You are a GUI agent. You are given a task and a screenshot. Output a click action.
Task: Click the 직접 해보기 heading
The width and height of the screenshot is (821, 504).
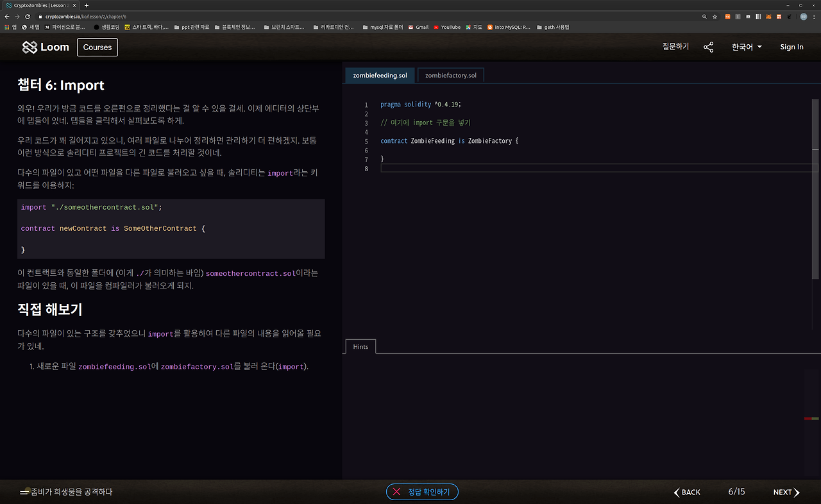pos(50,310)
